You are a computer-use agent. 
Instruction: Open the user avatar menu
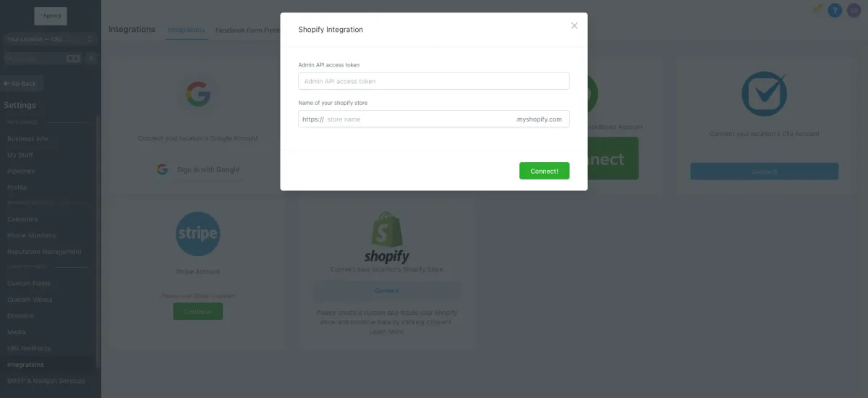(x=855, y=10)
